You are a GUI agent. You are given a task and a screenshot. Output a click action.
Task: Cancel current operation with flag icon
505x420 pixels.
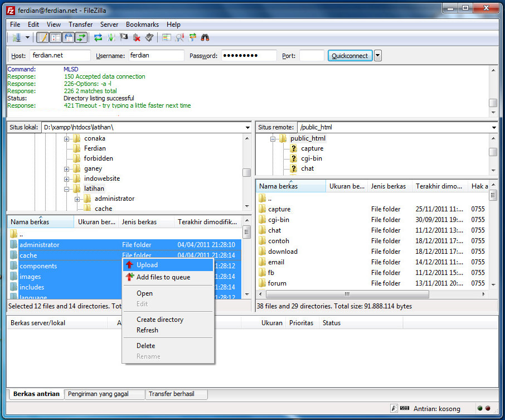[x=124, y=38]
